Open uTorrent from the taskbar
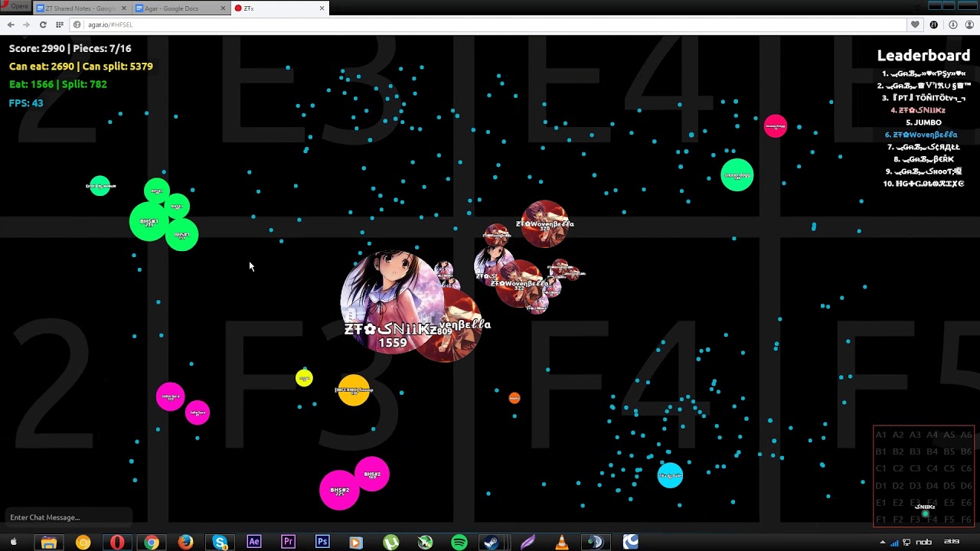The height and width of the screenshot is (551, 980). point(390,543)
